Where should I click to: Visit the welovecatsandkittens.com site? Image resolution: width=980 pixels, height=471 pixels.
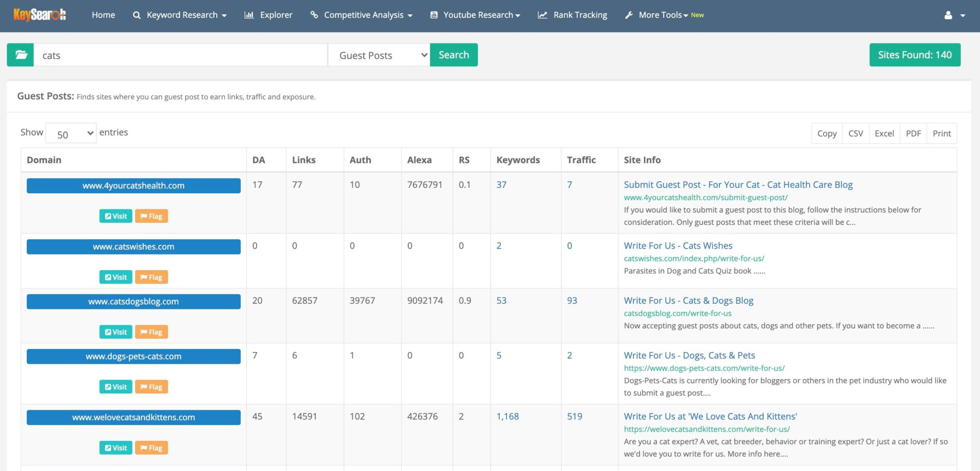tap(116, 448)
